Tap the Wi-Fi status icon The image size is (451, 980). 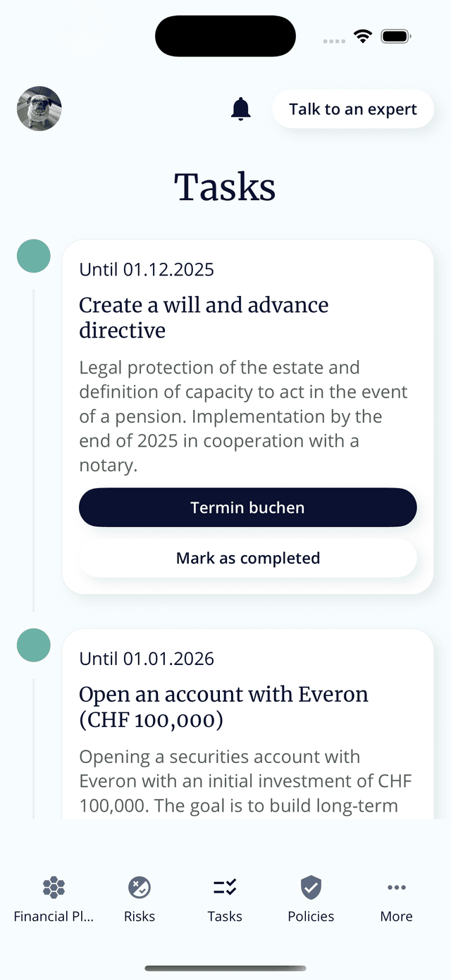tap(362, 35)
